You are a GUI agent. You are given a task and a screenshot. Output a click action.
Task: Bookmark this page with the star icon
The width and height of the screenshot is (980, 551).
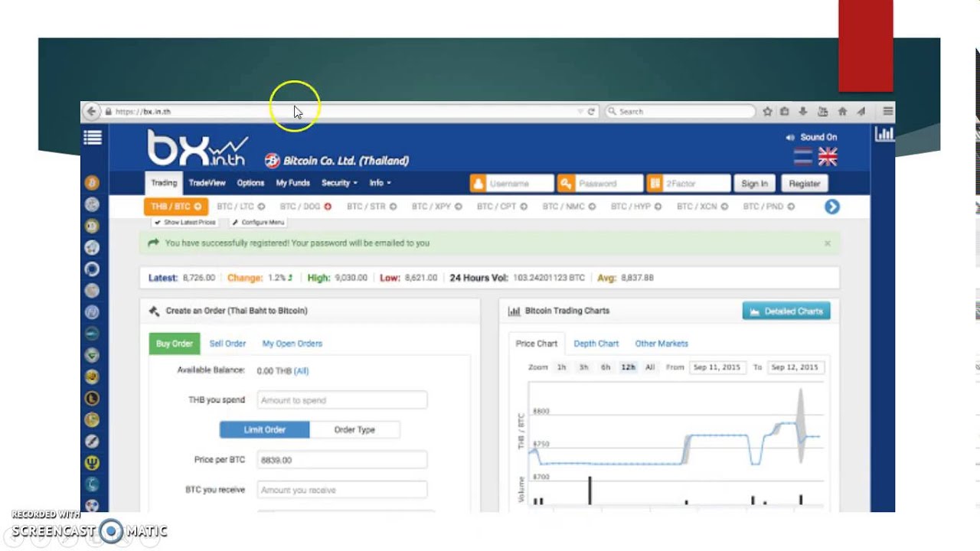[x=767, y=112]
